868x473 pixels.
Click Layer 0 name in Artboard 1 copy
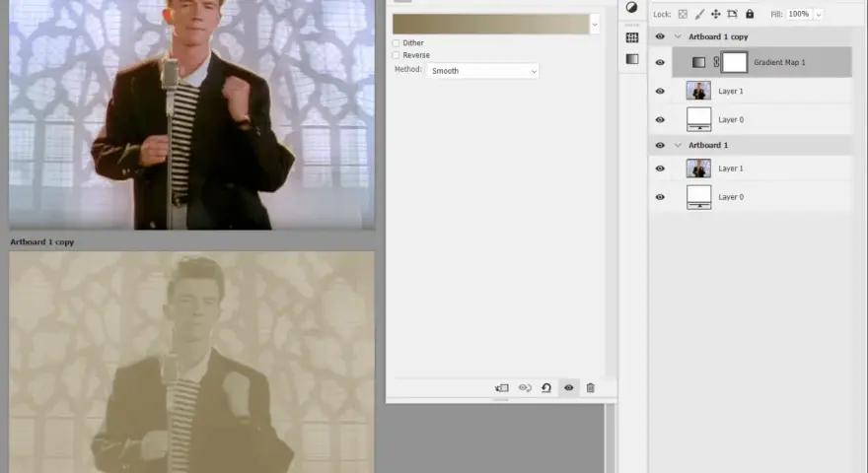point(731,120)
